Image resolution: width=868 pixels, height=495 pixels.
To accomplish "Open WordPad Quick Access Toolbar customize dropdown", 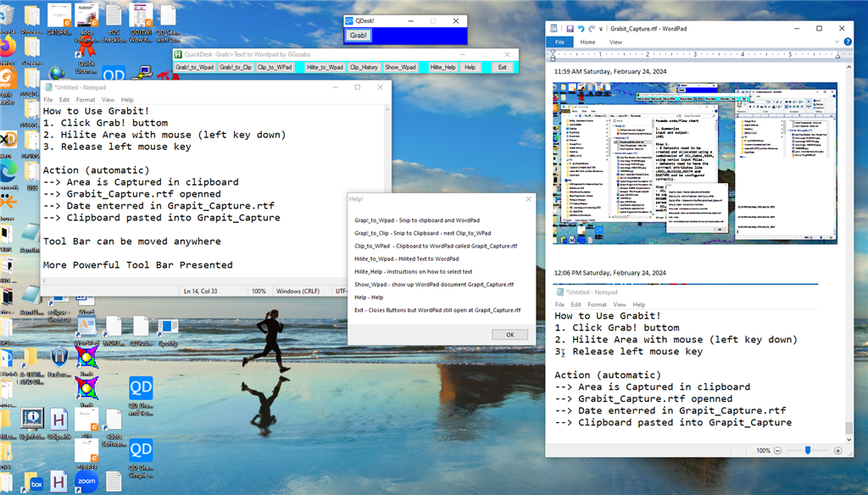I will point(601,29).
